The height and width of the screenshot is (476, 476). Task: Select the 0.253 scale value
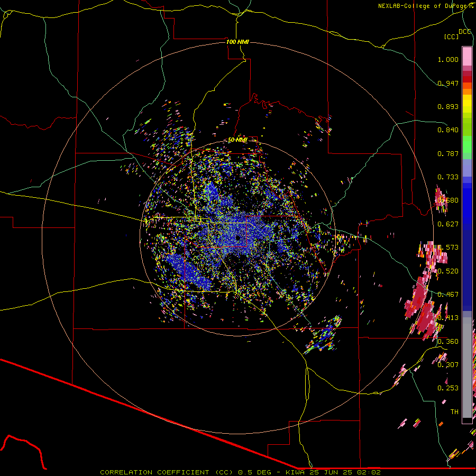pyautogui.click(x=448, y=388)
